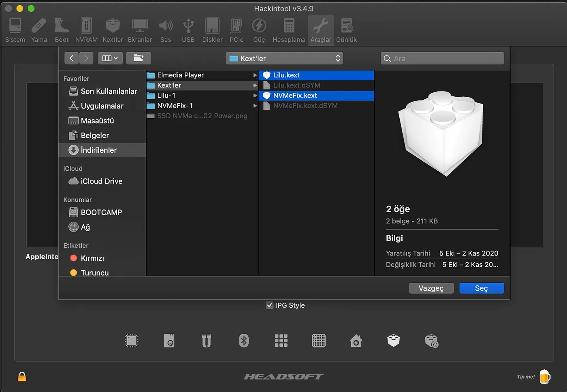The image size is (567, 392).
Task: Expand the NVMeFix-1 folder arrow
Action: tap(255, 105)
